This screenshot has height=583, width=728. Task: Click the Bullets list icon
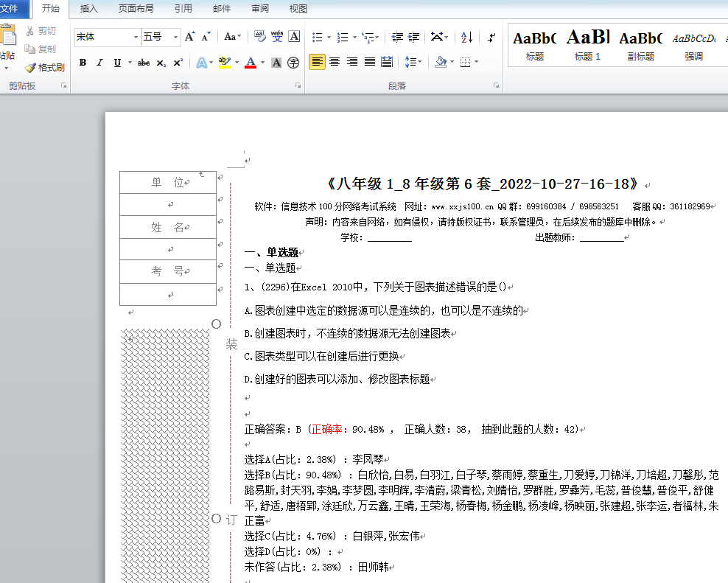[x=318, y=37]
